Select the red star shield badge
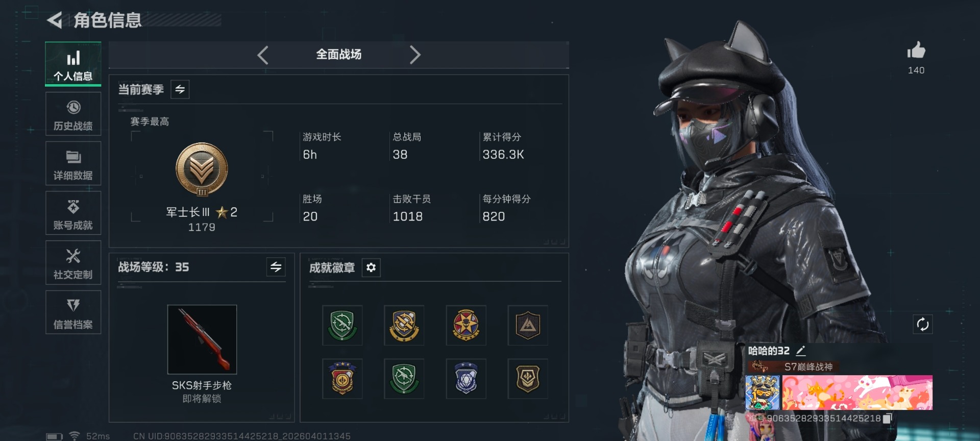Image resolution: width=980 pixels, height=441 pixels. click(466, 326)
